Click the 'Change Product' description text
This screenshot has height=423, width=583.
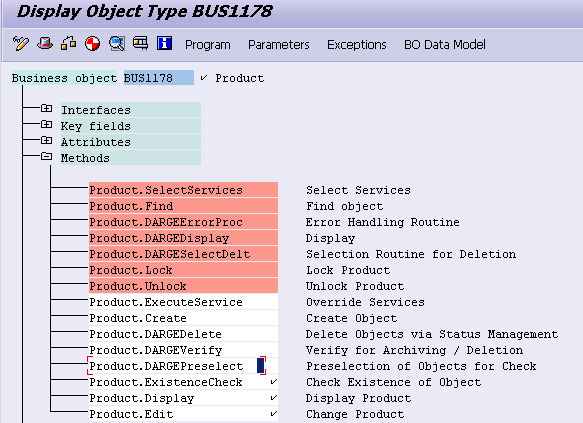[x=355, y=414]
